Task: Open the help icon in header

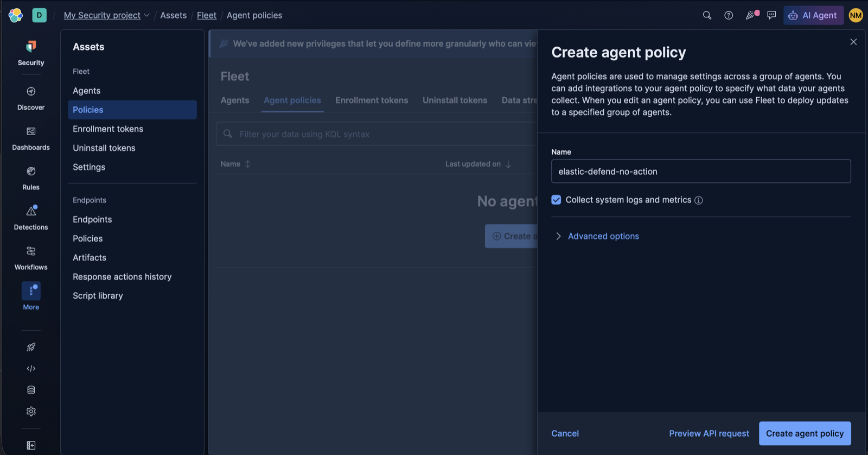Action: [x=729, y=15]
